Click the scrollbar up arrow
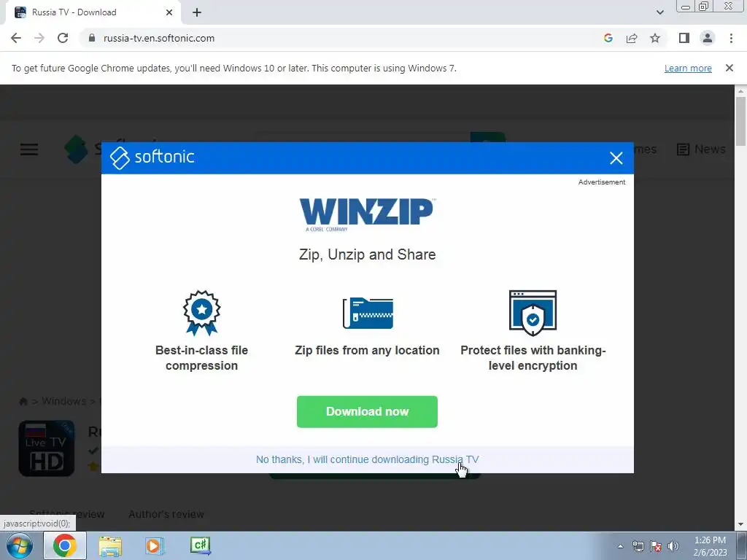Viewport: 747px width, 560px height. pos(740,90)
